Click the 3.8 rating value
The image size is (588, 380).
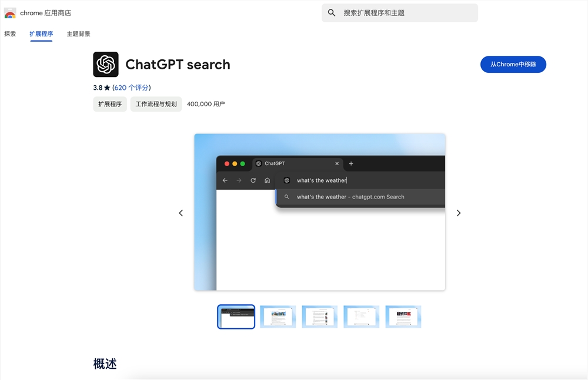pyautogui.click(x=98, y=88)
